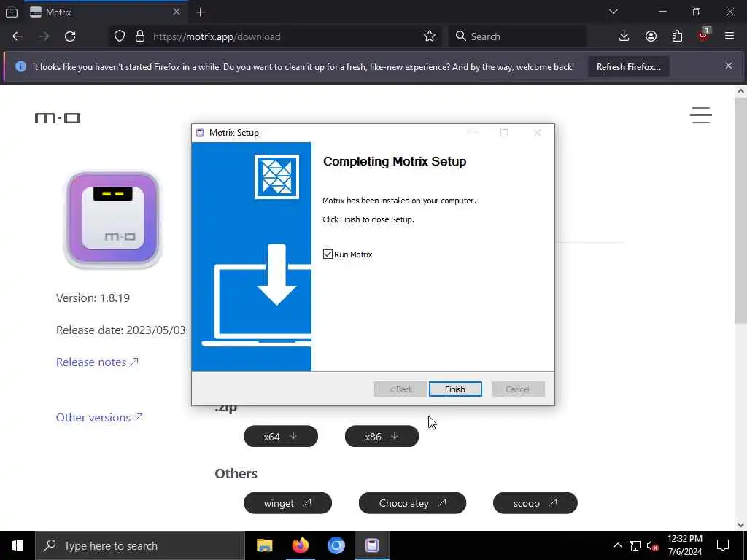Image resolution: width=747 pixels, height=560 pixels.
Task: Show site security lock information
Action: [139, 36]
